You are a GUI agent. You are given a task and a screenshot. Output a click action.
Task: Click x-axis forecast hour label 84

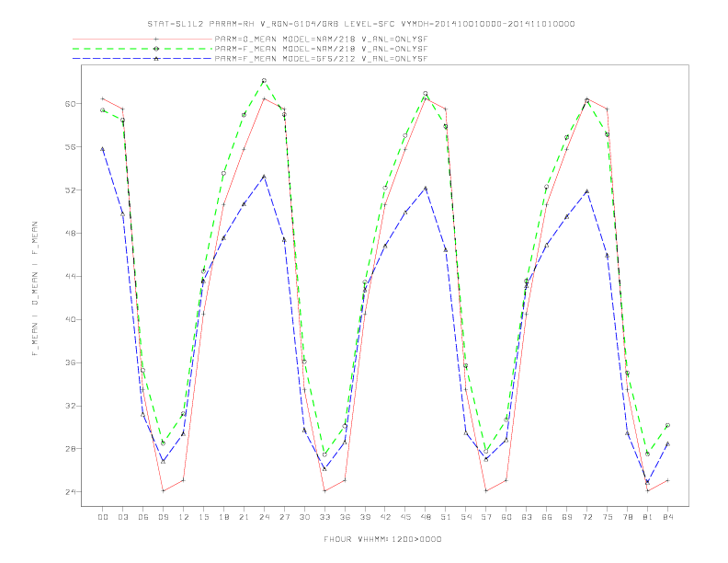click(667, 517)
